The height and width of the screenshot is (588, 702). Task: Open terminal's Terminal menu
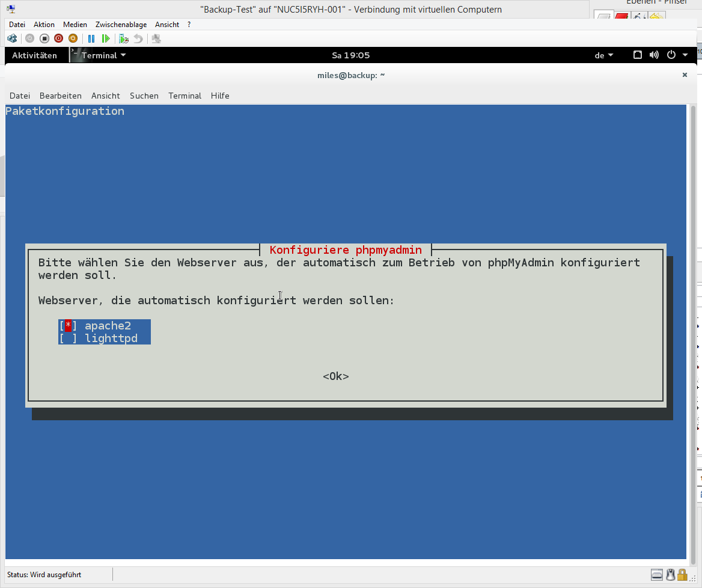click(185, 96)
